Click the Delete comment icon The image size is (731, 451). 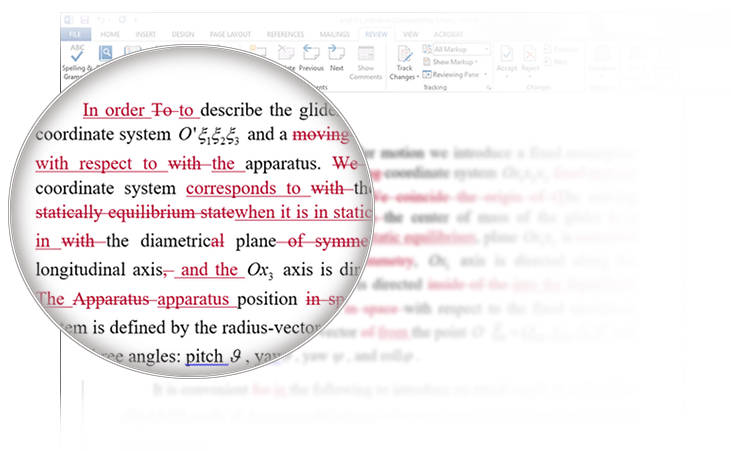[286, 53]
